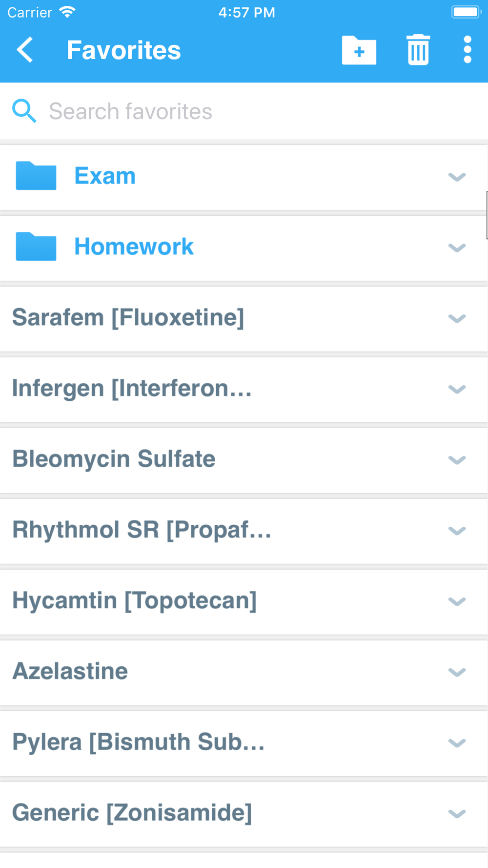Expand the Homework folder chevron
Screen dimensions: 488x868
click(457, 248)
